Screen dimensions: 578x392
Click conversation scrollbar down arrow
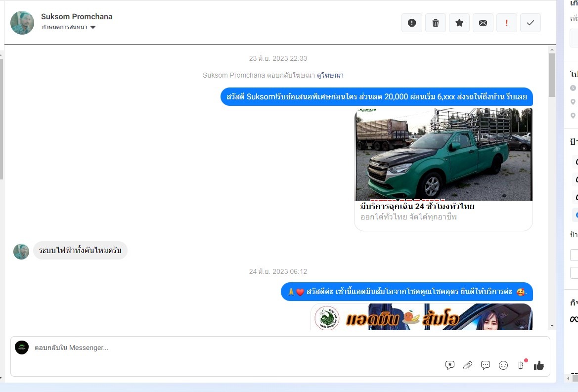coord(552,326)
